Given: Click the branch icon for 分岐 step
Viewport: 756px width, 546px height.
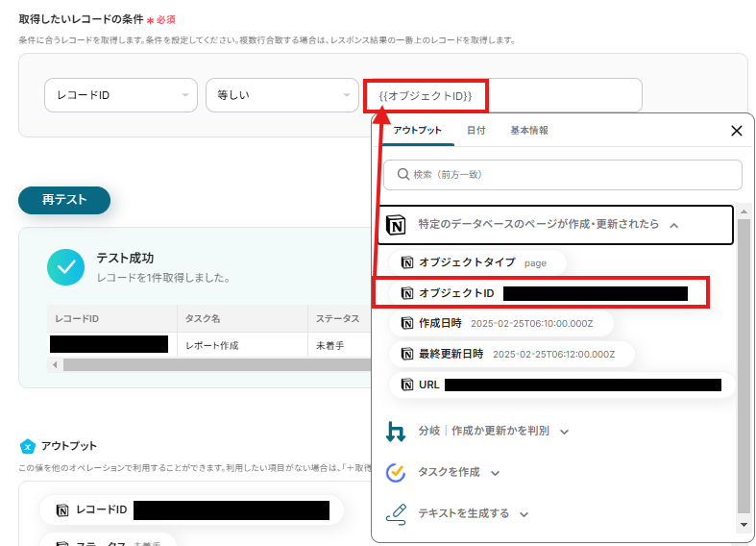Looking at the screenshot, I should tap(395, 431).
